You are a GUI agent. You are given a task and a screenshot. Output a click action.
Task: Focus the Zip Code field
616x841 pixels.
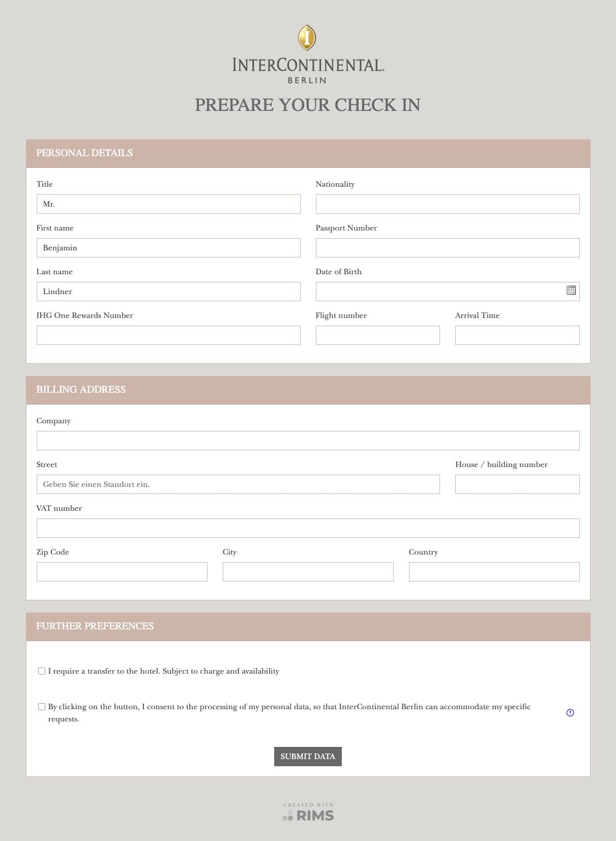coord(122,572)
